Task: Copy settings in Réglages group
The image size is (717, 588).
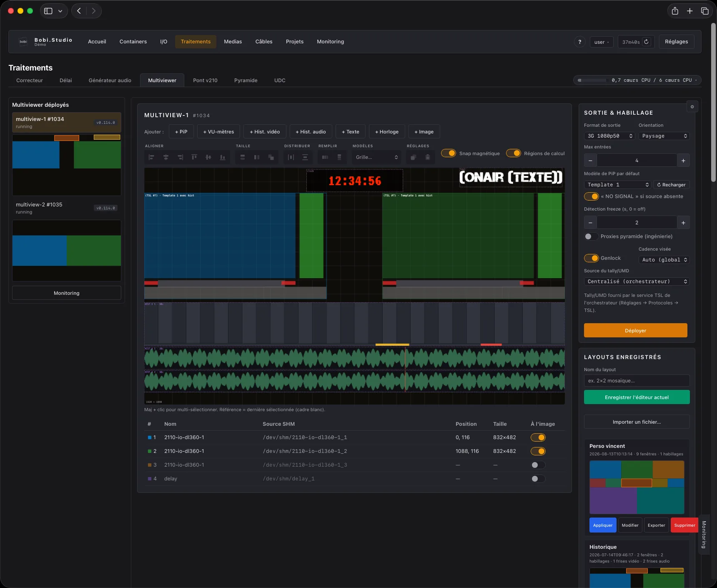Action: pyautogui.click(x=414, y=157)
